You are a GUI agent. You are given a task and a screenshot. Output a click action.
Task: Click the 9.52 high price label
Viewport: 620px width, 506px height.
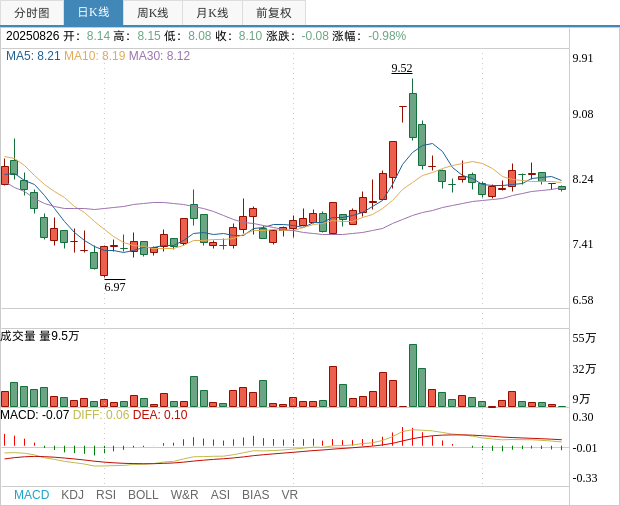[402, 68]
